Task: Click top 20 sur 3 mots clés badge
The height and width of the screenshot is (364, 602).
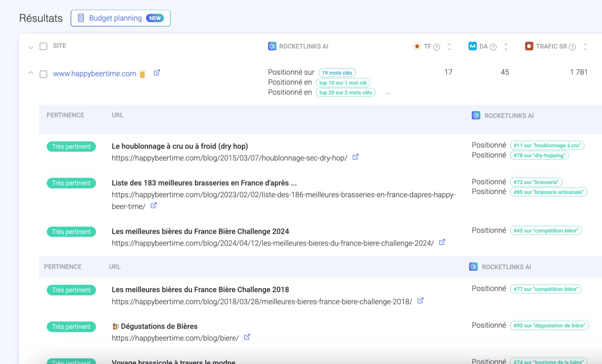Action: tap(346, 93)
